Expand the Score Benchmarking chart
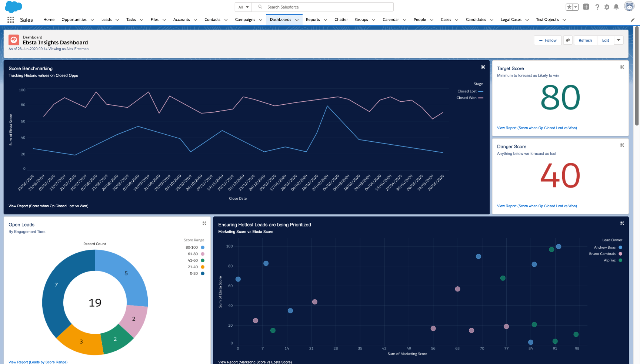 coord(483,67)
